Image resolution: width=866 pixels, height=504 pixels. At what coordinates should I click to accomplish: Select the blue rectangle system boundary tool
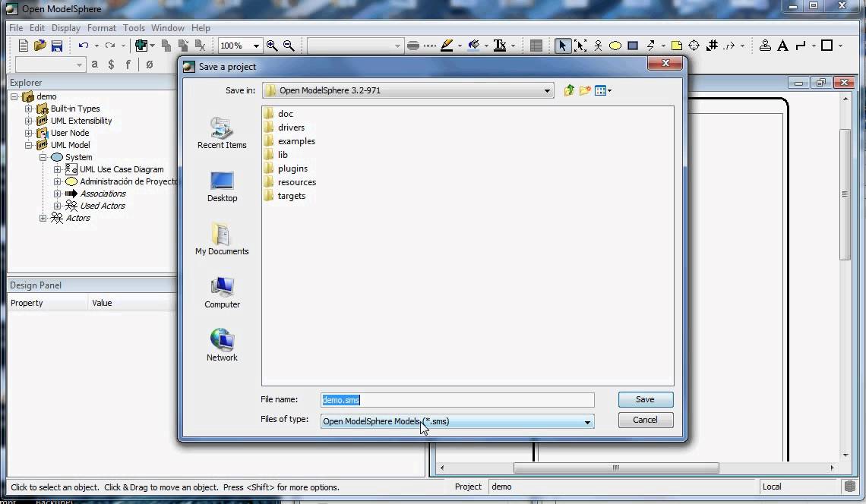click(633, 46)
